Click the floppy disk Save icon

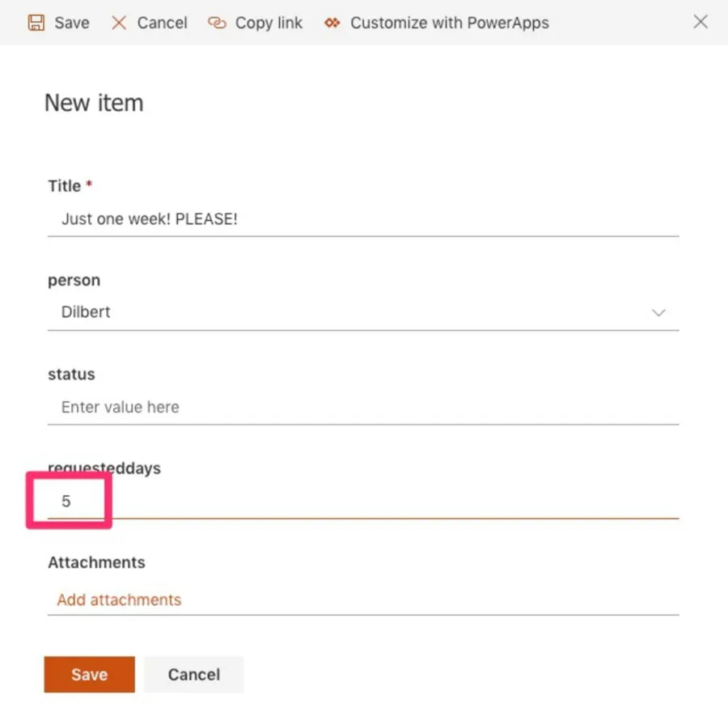[x=36, y=23]
